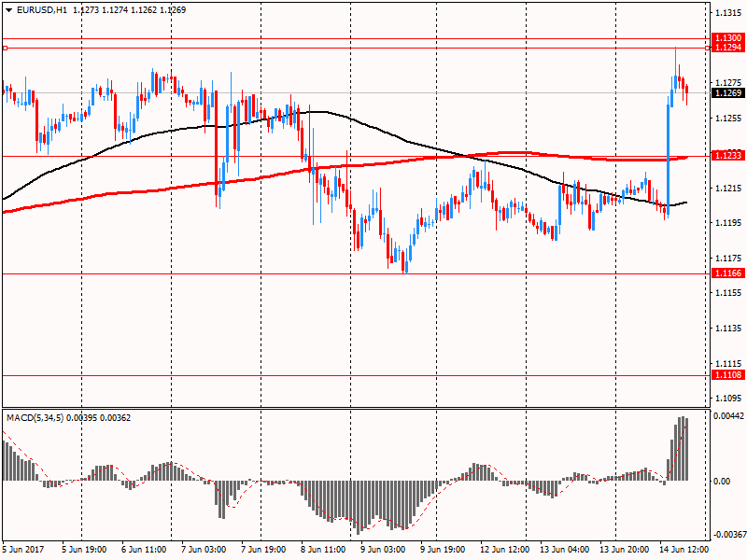Click the 6 Jun 11:00 time label
Viewport: 747px width, 560px height.
[x=144, y=550]
